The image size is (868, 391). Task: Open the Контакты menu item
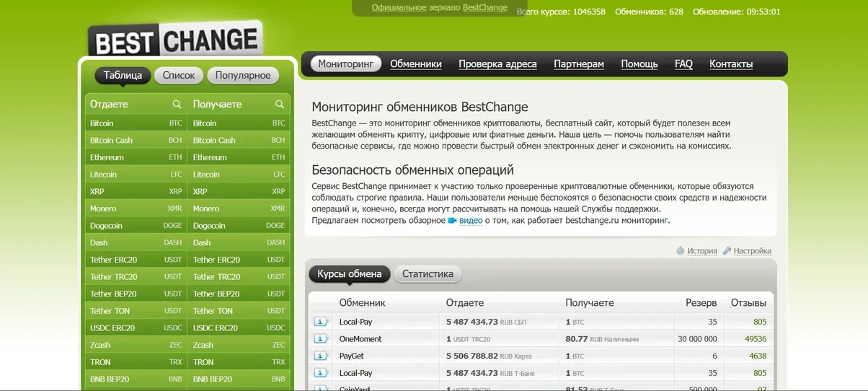tap(731, 63)
